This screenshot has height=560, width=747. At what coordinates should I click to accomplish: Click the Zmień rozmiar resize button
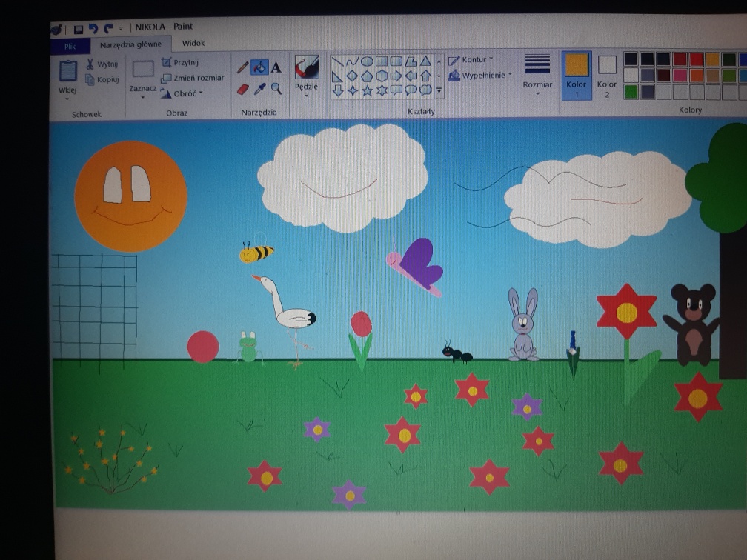[193, 78]
